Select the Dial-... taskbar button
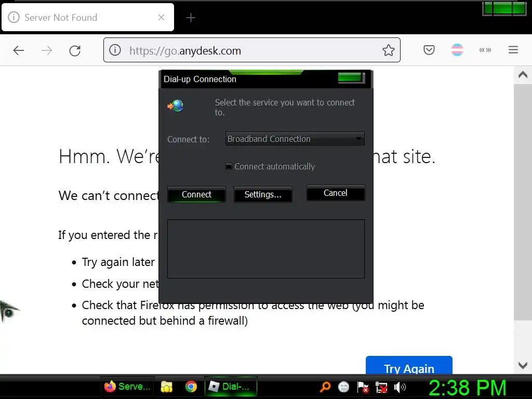532x399 pixels. (231, 387)
